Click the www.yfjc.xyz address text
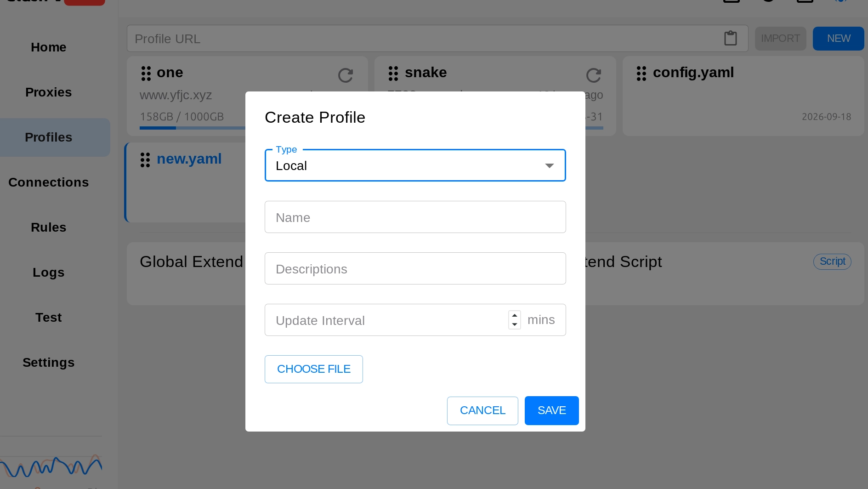 [x=176, y=95]
